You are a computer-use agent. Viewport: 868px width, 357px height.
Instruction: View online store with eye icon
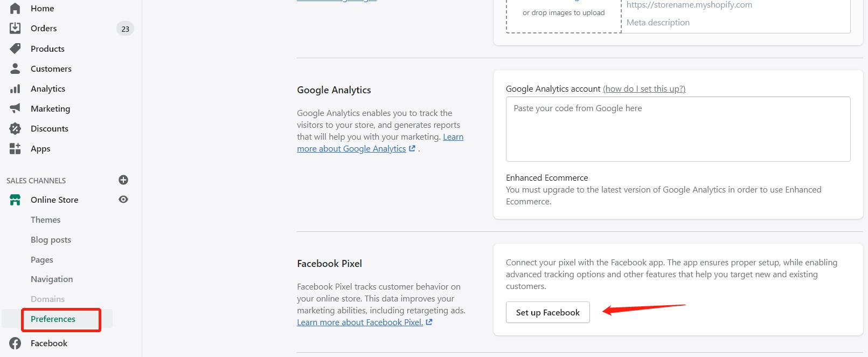(123, 200)
